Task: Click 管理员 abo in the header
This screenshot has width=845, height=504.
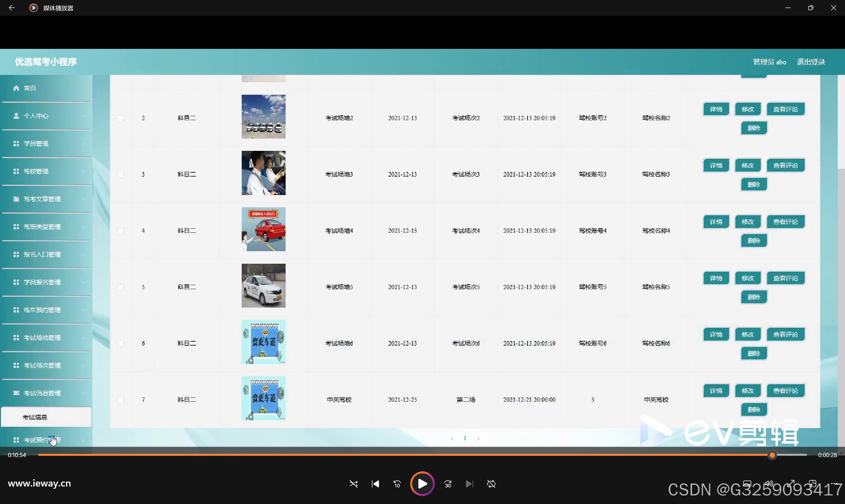Action: pyautogui.click(x=770, y=62)
